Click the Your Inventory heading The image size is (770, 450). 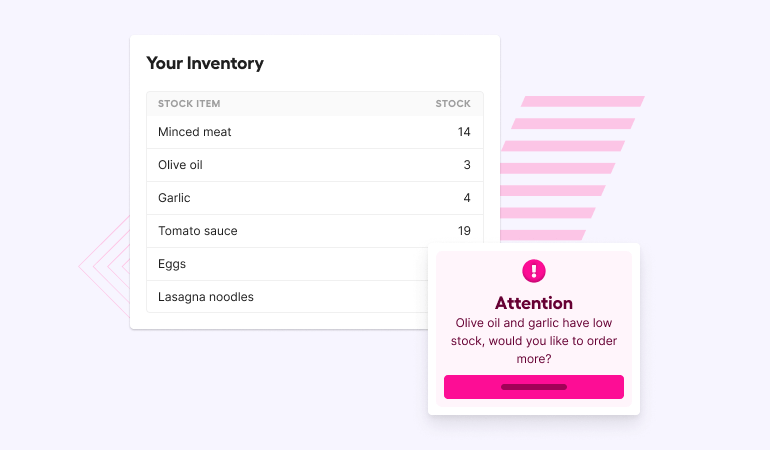(x=205, y=63)
